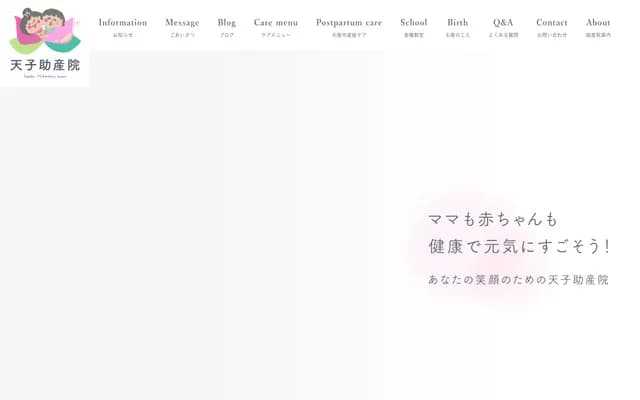The width and height of the screenshot is (640, 400).
Task: Click Birth in the top navigation
Action: coord(457,22)
